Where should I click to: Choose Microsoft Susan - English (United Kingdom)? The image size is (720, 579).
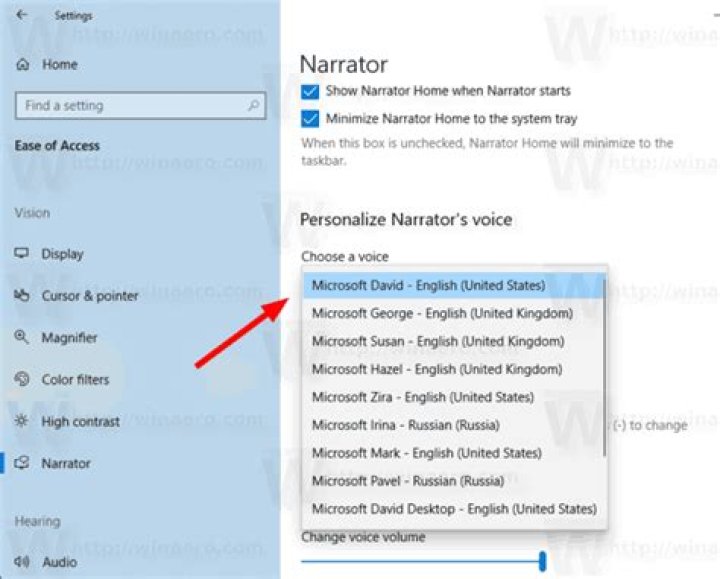click(454, 341)
